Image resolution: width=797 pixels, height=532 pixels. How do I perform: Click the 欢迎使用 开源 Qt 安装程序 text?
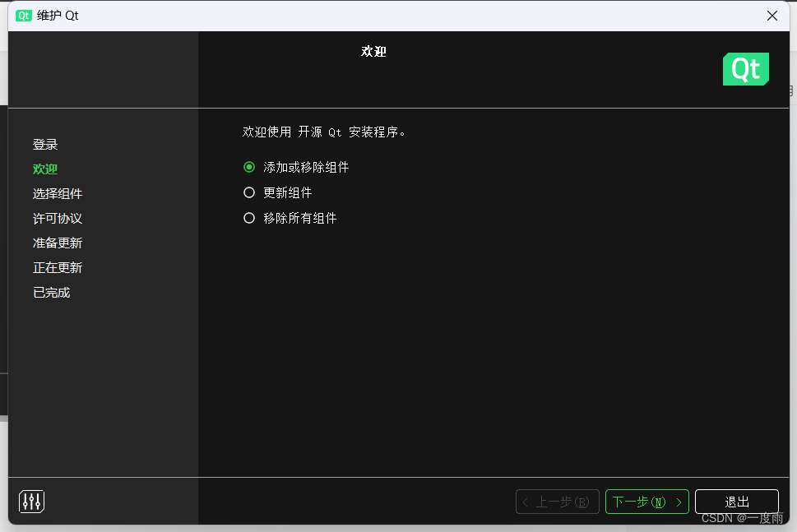pyautogui.click(x=324, y=132)
